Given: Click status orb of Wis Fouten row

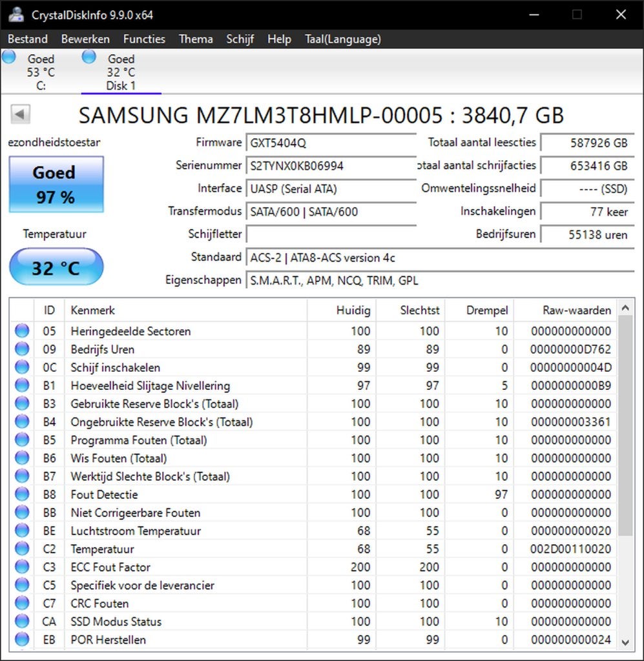Looking at the screenshot, I should pos(22,458).
